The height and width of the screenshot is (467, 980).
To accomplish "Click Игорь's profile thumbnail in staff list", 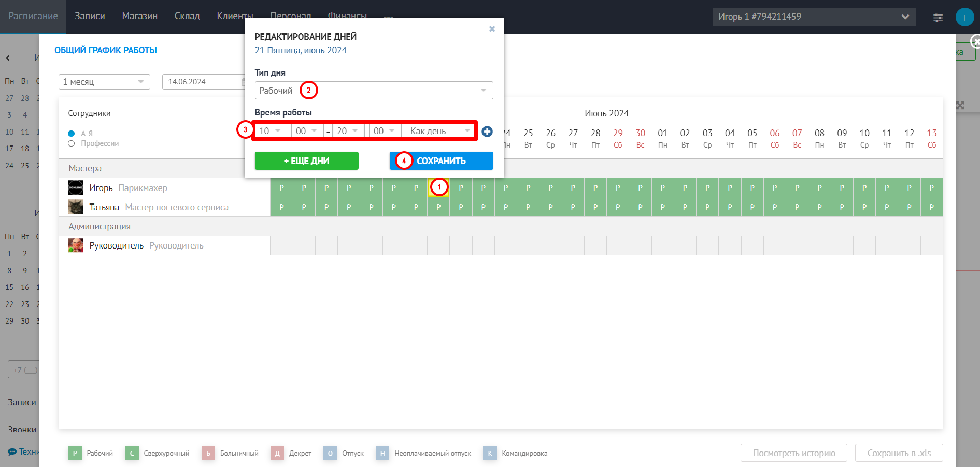I will click(x=76, y=187).
